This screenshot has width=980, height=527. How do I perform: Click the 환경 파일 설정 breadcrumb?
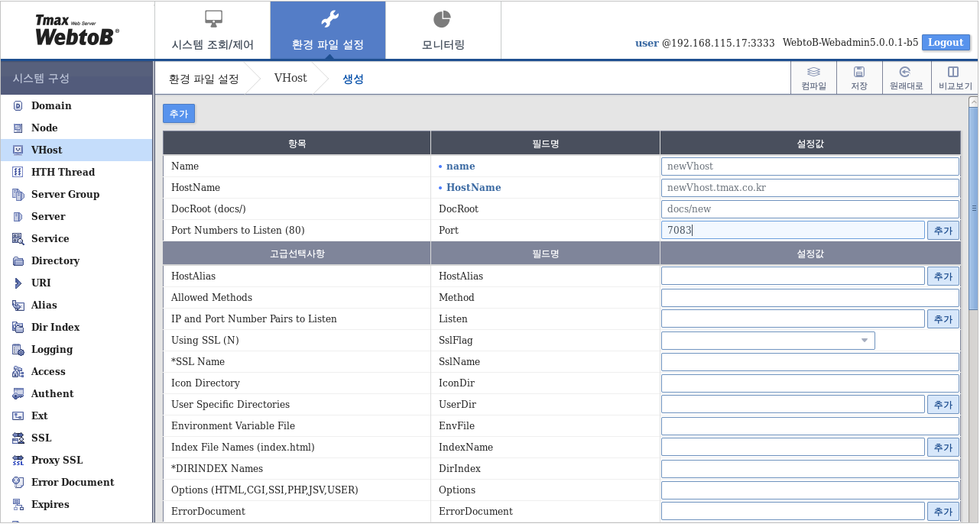tap(204, 79)
